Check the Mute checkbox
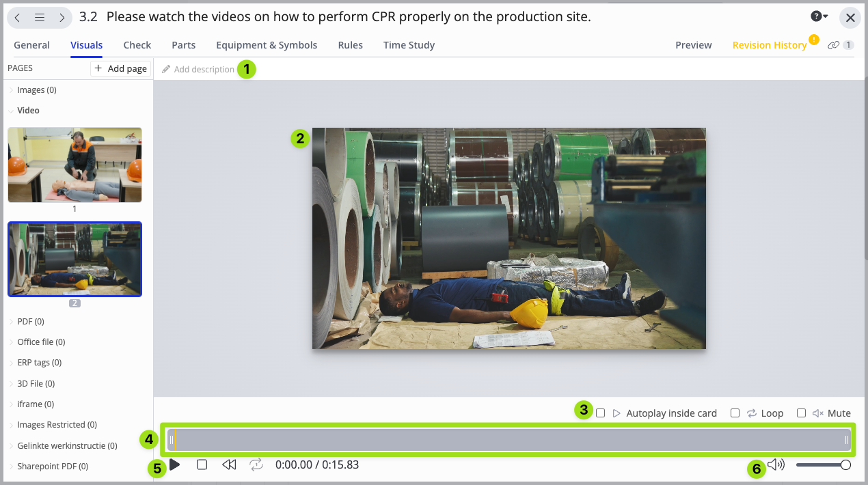 802,413
